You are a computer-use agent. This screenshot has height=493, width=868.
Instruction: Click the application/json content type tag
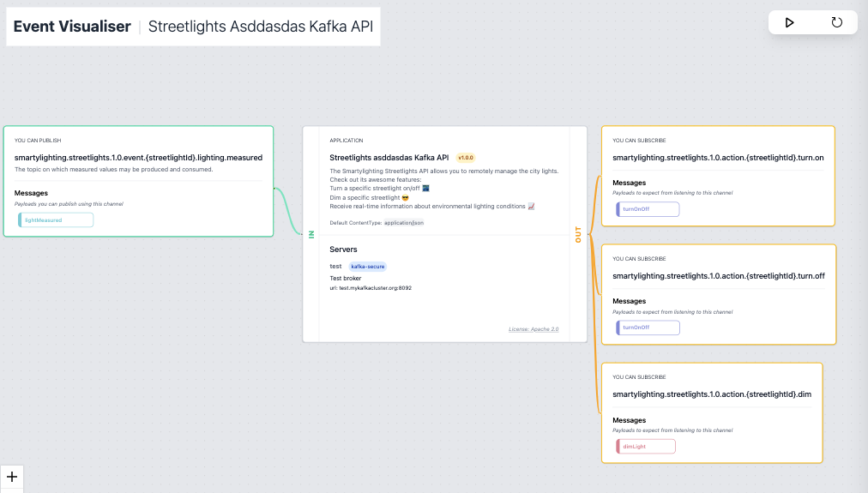[x=402, y=223]
